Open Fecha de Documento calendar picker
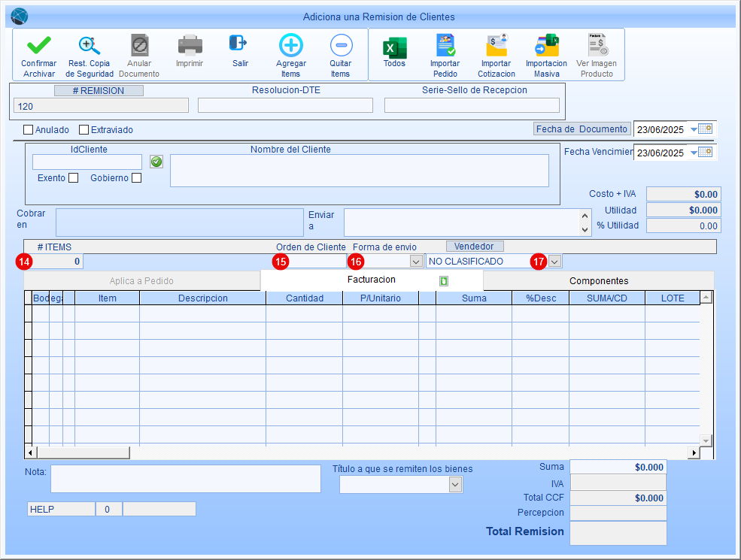 click(x=705, y=129)
